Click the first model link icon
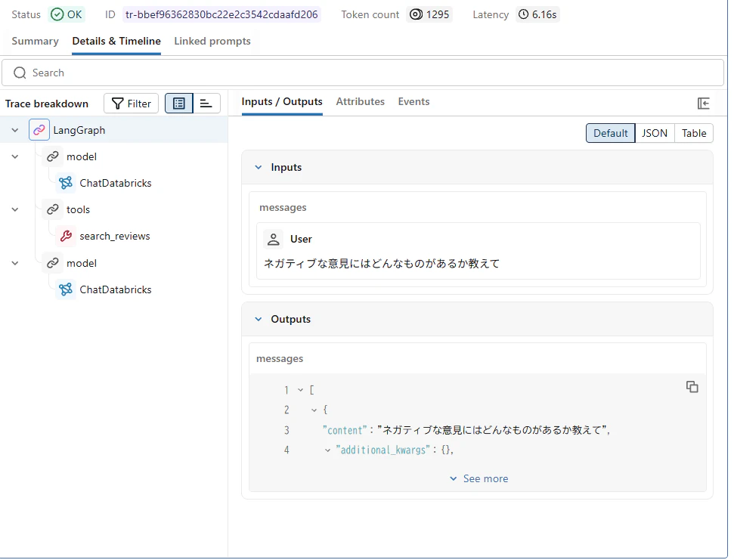This screenshot has height=560, width=734. click(53, 156)
